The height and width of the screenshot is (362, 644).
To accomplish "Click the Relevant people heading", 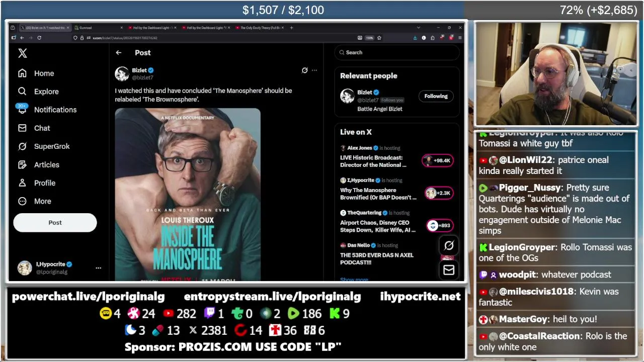I will point(368,76).
